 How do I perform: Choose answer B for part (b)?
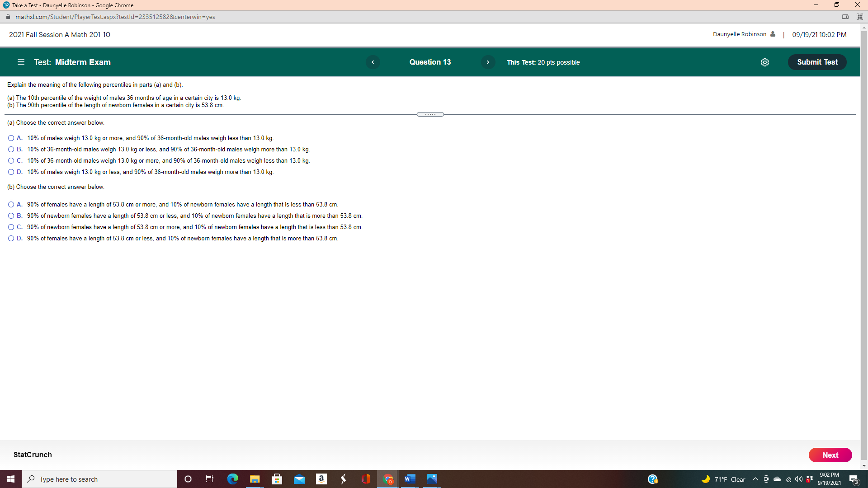pyautogui.click(x=10, y=216)
